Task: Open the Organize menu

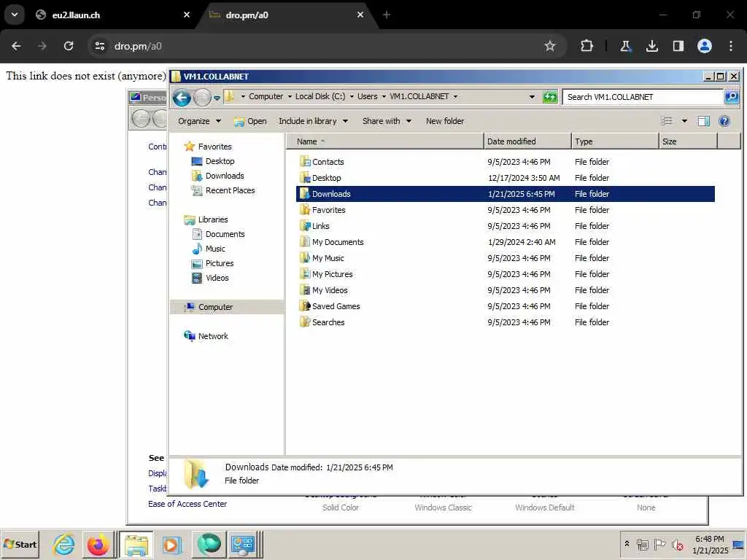Action: [x=199, y=121]
